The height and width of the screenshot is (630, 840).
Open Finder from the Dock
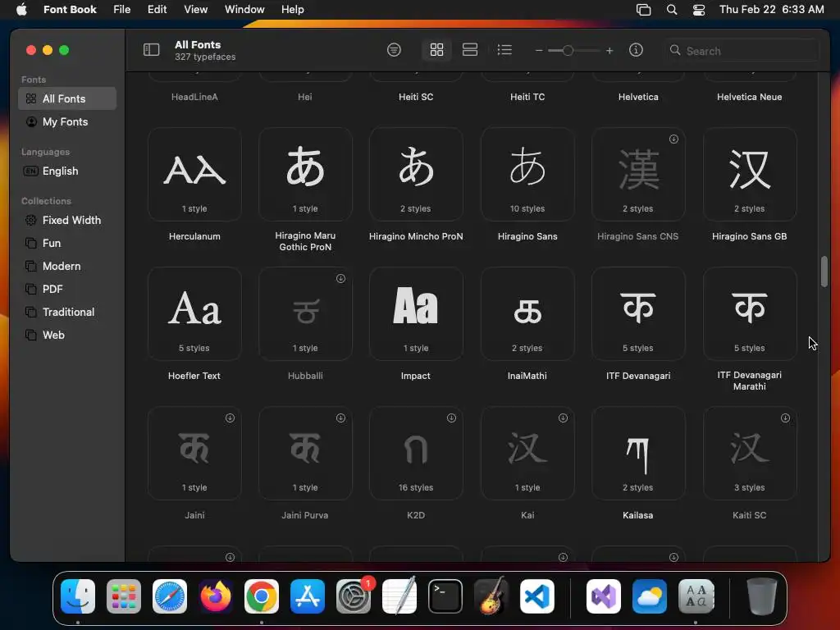tap(78, 596)
